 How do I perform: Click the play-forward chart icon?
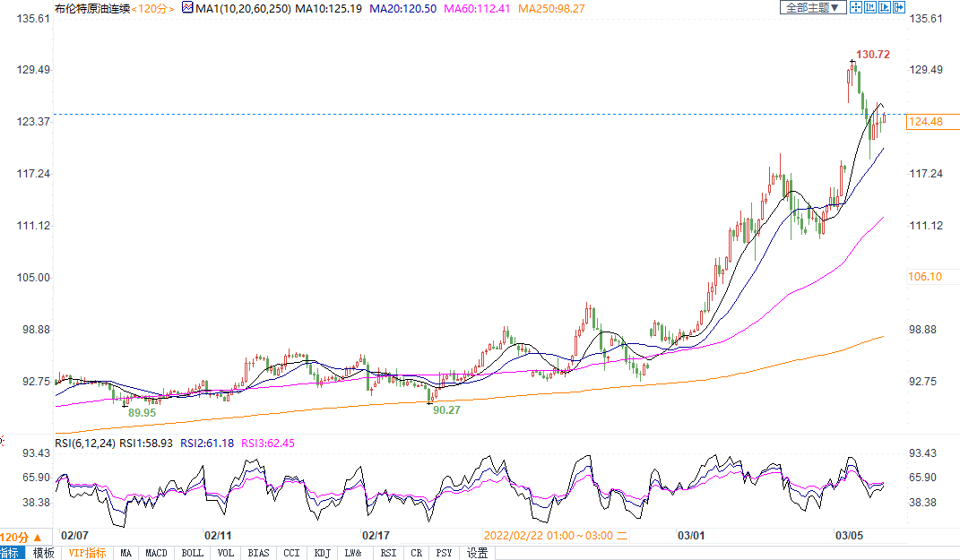pos(884,7)
